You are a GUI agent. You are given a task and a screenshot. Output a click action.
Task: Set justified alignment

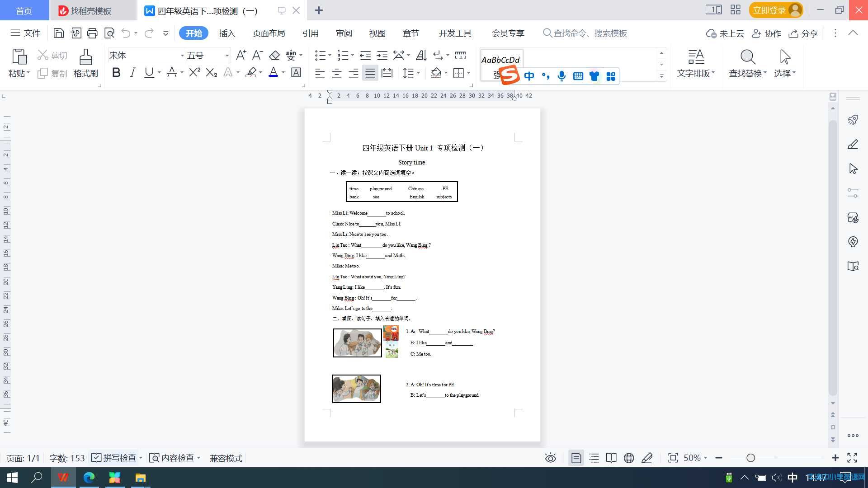pos(370,73)
